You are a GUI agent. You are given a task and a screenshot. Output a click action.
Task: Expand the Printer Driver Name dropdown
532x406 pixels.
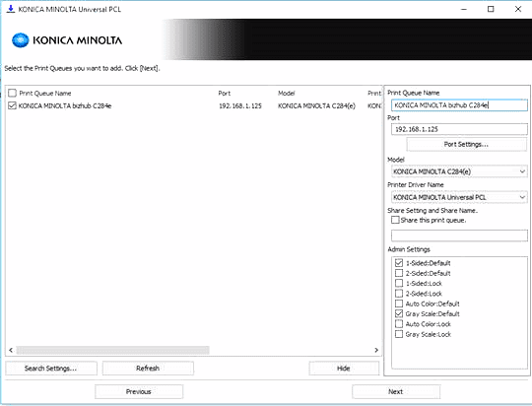click(459, 197)
